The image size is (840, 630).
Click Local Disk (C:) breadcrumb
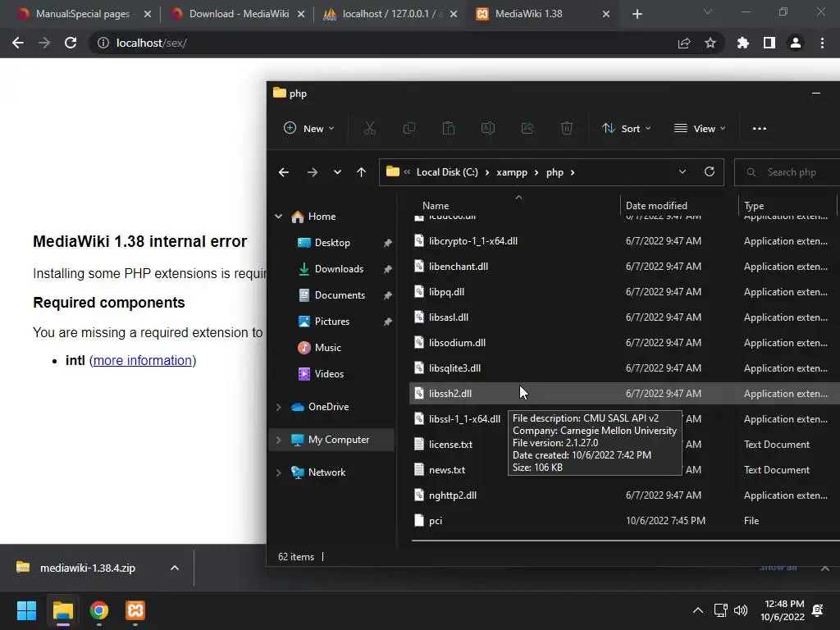point(447,172)
